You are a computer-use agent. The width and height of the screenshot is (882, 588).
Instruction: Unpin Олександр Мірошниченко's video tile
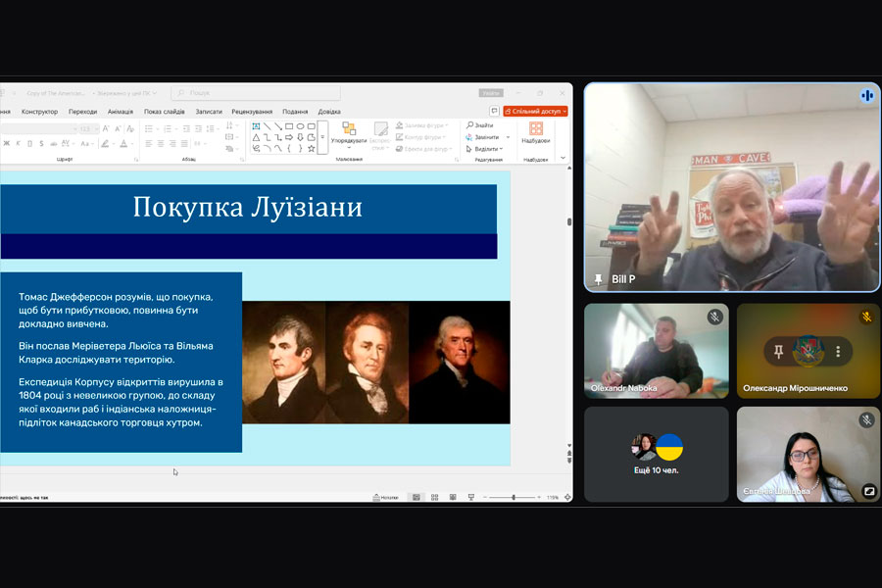point(779,351)
